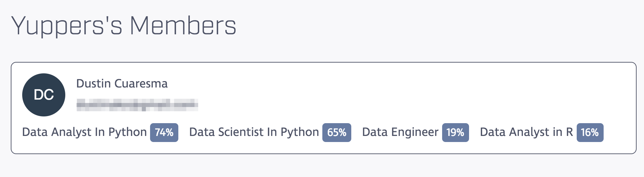Click the 65% progress badge
Image resolution: width=644 pixels, height=177 pixels.
[336, 132]
